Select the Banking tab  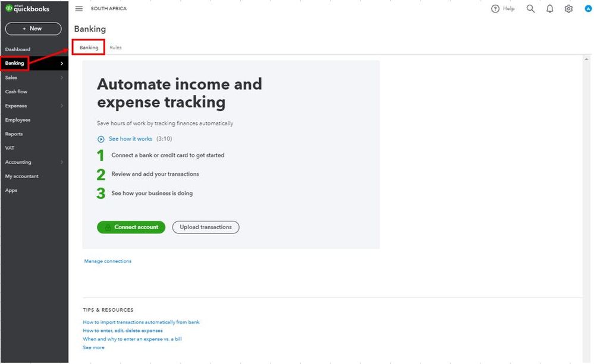coord(89,48)
